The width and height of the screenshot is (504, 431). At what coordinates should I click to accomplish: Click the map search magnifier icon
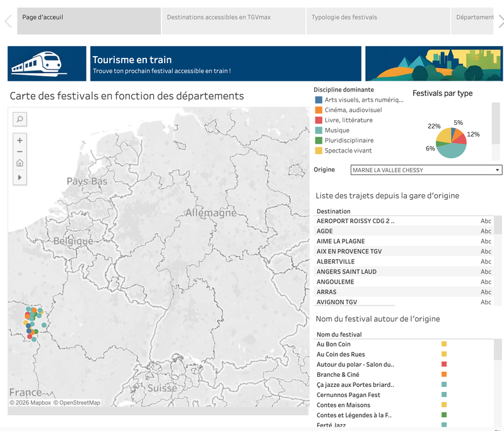point(20,119)
